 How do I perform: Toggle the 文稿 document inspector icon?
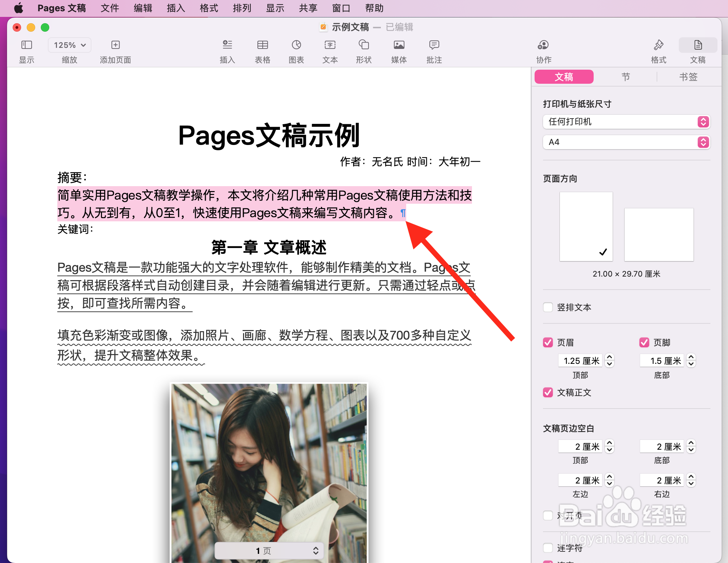tap(698, 45)
